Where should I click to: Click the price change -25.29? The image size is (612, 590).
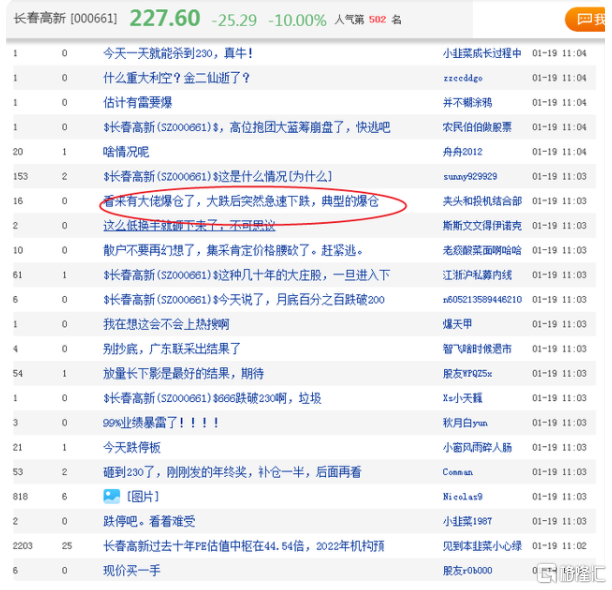pos(234,20)
